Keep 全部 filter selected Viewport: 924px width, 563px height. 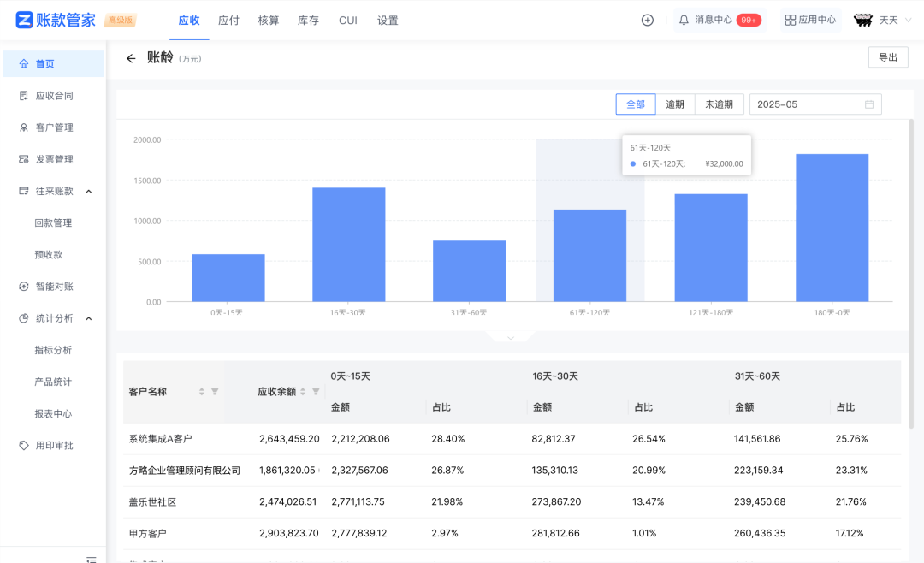[636, 104]
